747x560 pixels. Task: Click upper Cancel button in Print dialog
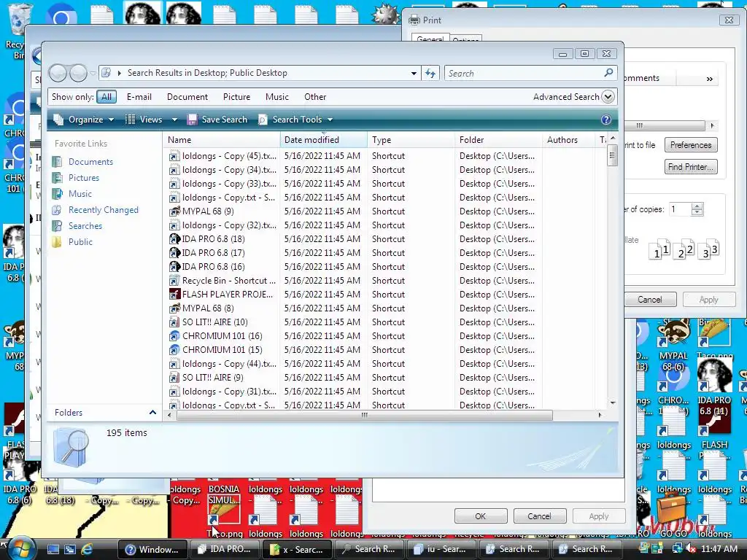(x=649, y=300)
